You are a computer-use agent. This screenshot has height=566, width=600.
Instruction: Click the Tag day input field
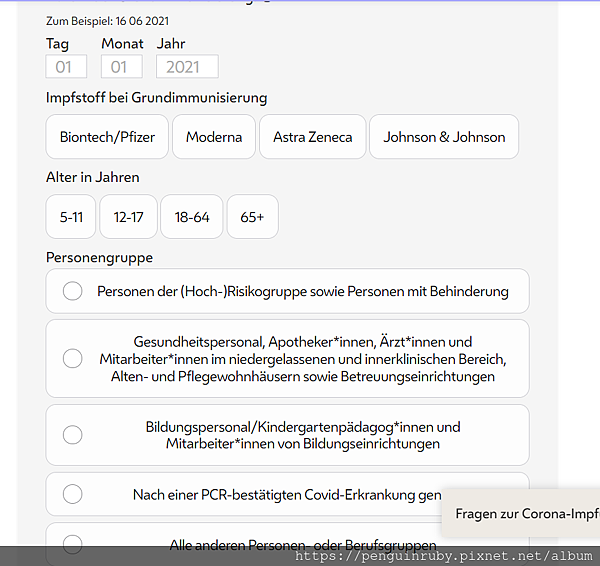pos(66,67)
